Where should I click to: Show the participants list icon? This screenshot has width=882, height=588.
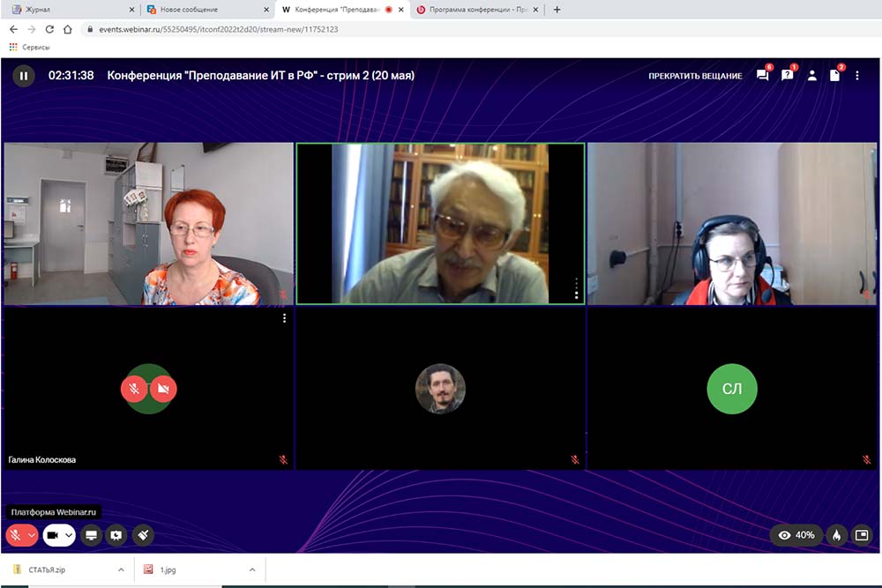(811, 75)
